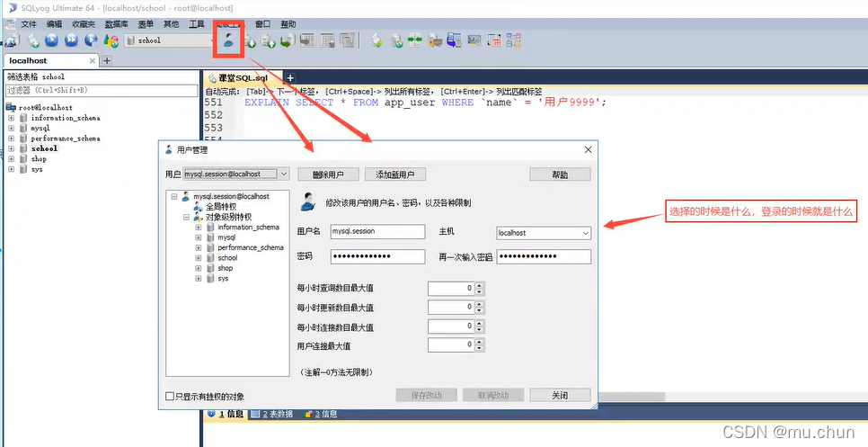Click the first grey table grid icon
This screenshot has height=447, width=868.
point(307,40)
